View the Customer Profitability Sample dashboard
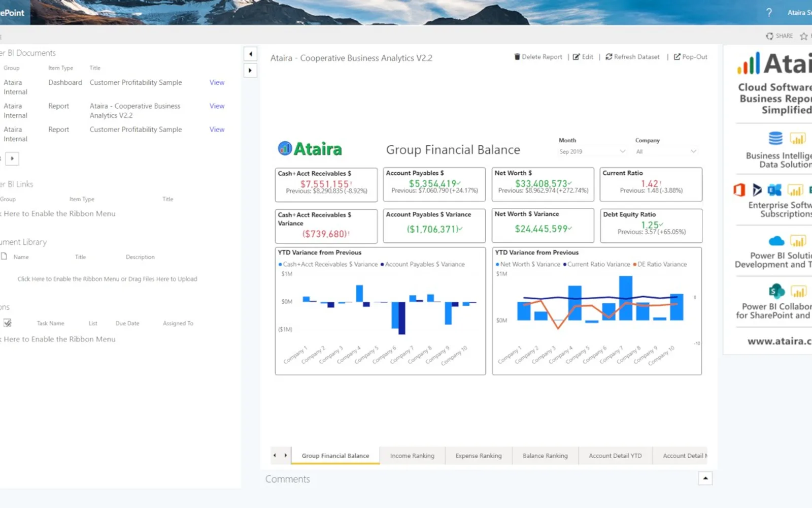 point(217,82)
